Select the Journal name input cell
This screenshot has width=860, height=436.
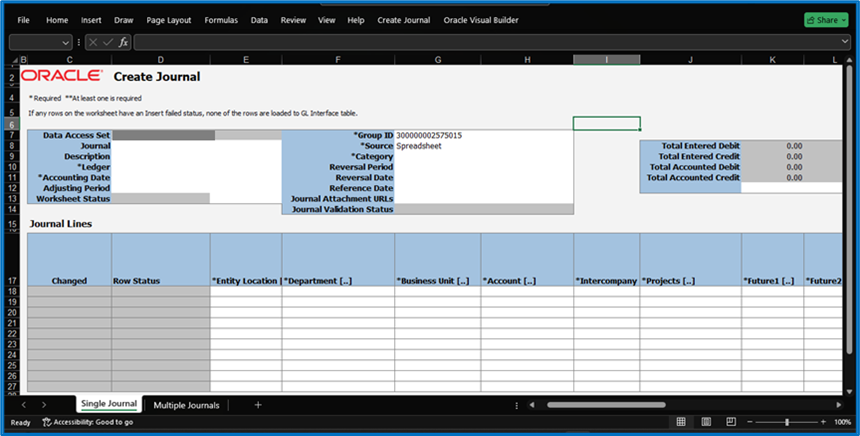196,146
